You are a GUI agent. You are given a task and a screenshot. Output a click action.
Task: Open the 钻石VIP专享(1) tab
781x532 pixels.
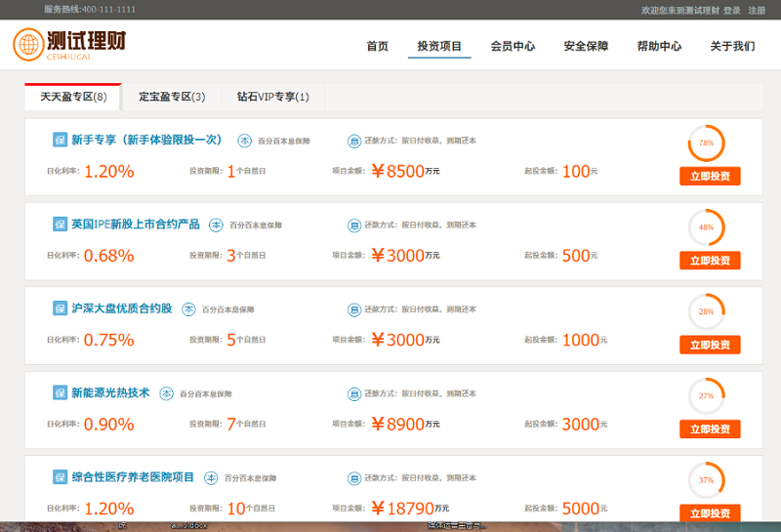point(272,97)
